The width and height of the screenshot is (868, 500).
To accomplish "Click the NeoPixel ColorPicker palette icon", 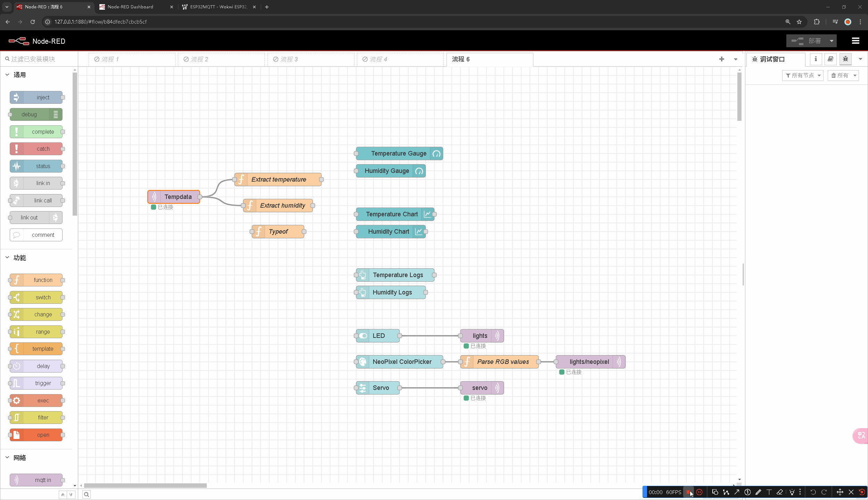I will pos(362,362).
